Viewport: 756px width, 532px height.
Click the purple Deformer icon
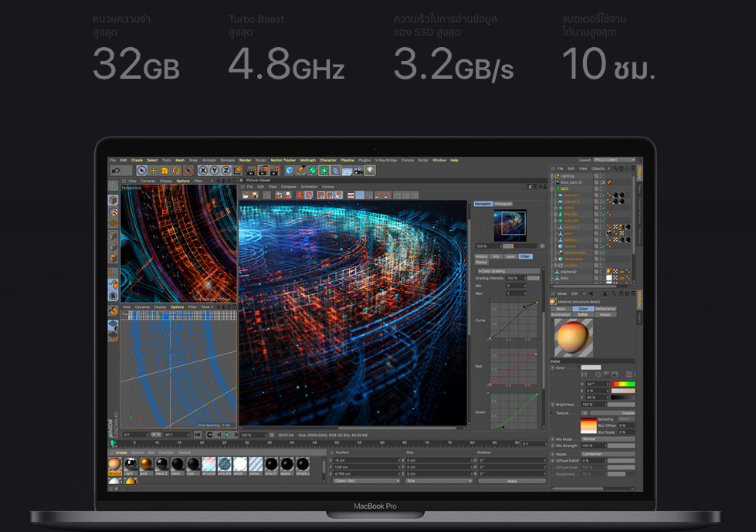point(336,171)
